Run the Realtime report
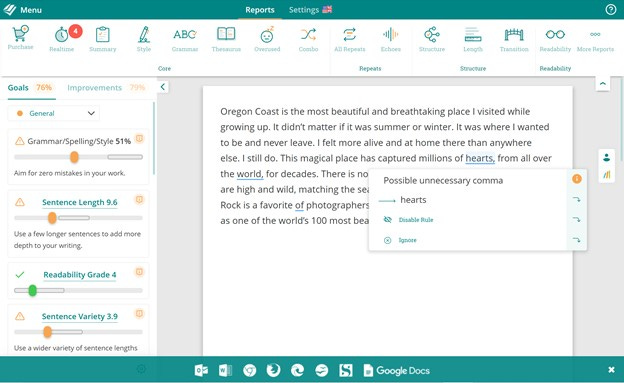 click(62, 39)
